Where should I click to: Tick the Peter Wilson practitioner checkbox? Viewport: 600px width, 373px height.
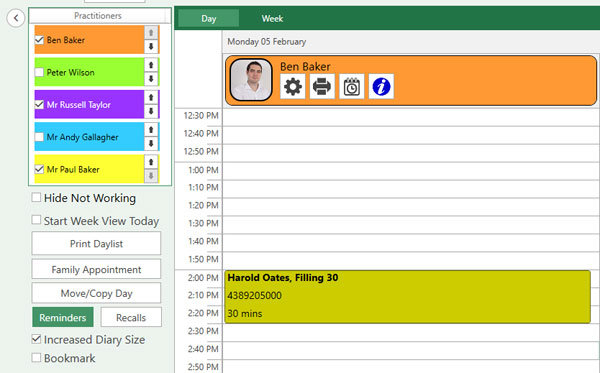point(39,72)
